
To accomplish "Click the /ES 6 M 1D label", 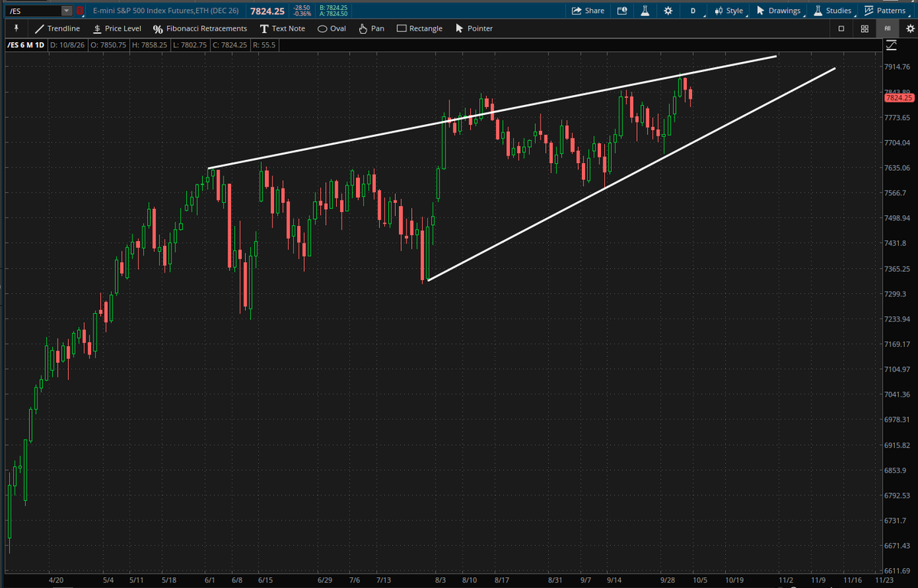I will [26, 44].
